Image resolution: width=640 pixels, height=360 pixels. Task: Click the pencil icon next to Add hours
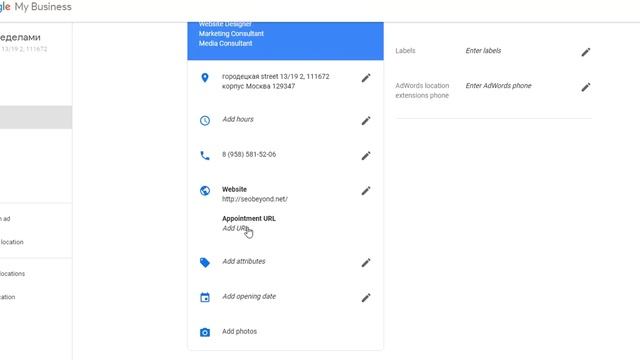[x=366, y=120]
